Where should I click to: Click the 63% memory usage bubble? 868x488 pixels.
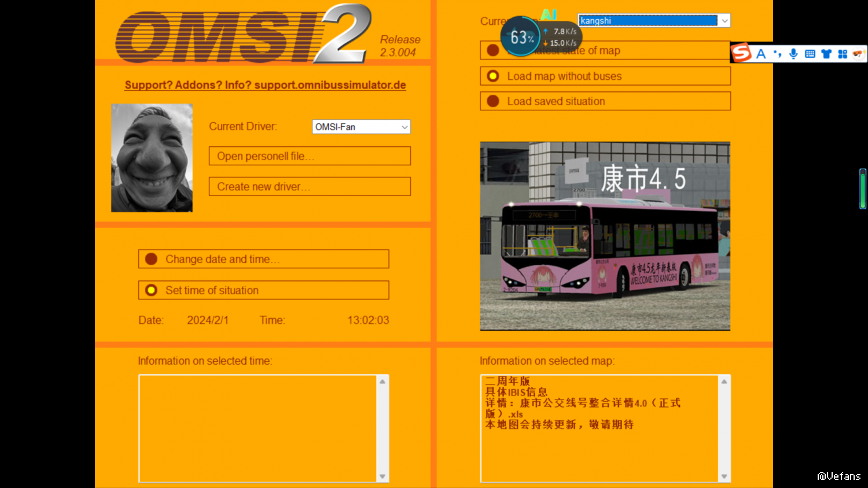click(520, 36)
